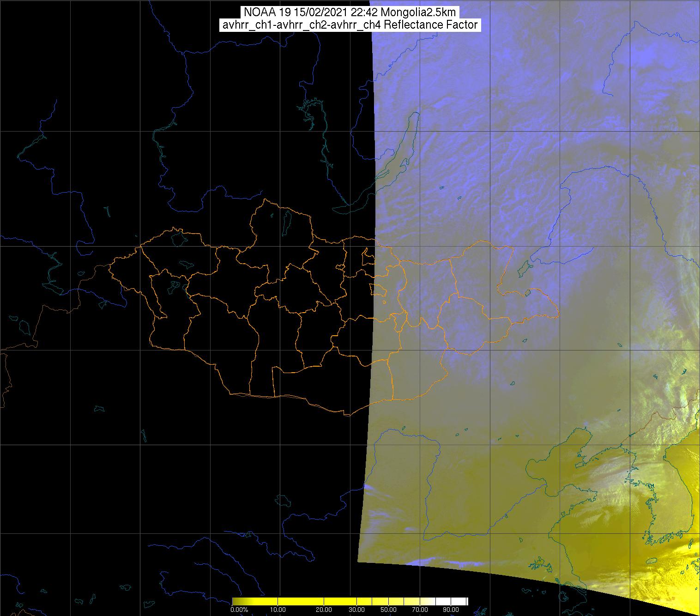Click the 'avhrr_ch1-avhrr_ch2-avhrr_ch4 Reflectance Factor' caption
Viewport: 700px width, 616px height.
tap(350, 24)
